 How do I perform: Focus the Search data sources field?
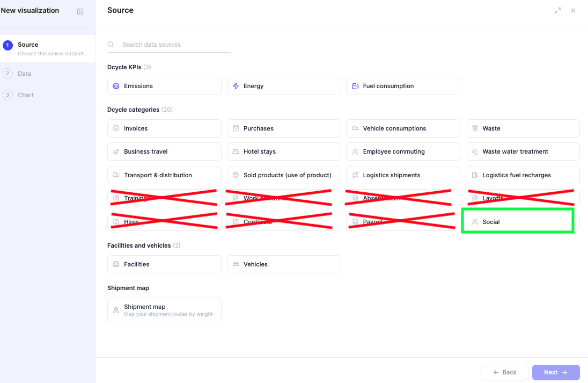click(x=169, y=44)
